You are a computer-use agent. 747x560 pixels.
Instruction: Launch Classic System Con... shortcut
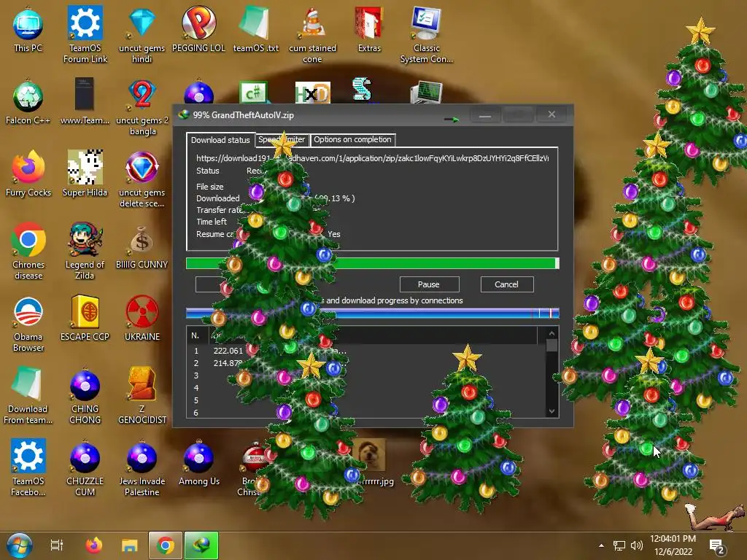pos(426,34)
